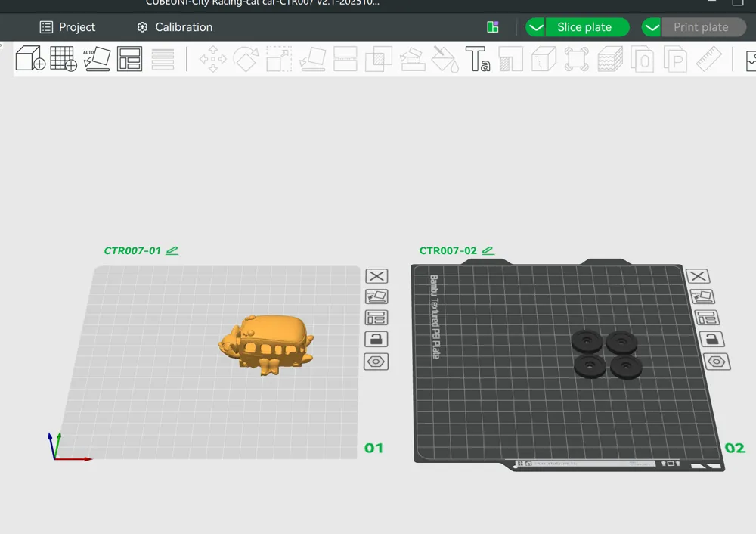Add a new plate with the grid-plus icon
The image size is (756, 534).
[x=64, y=58]
